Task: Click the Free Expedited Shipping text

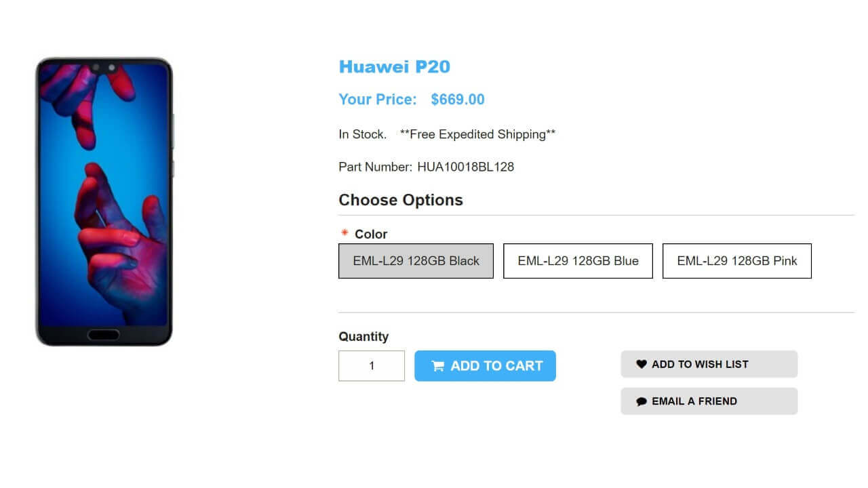Action: 477,134
